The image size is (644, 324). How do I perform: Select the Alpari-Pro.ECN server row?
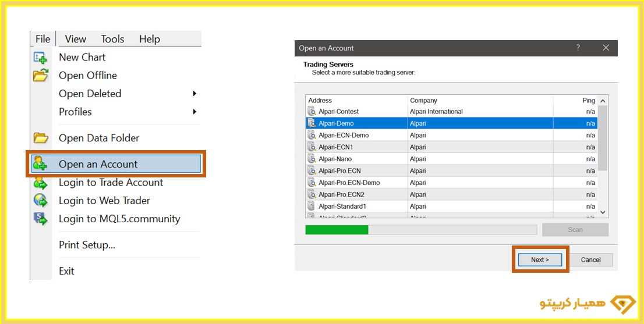pos(451,170)
